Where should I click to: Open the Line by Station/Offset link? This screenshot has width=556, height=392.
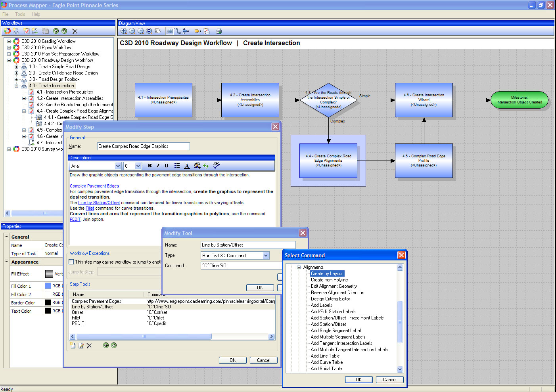[x=99, y=203]
